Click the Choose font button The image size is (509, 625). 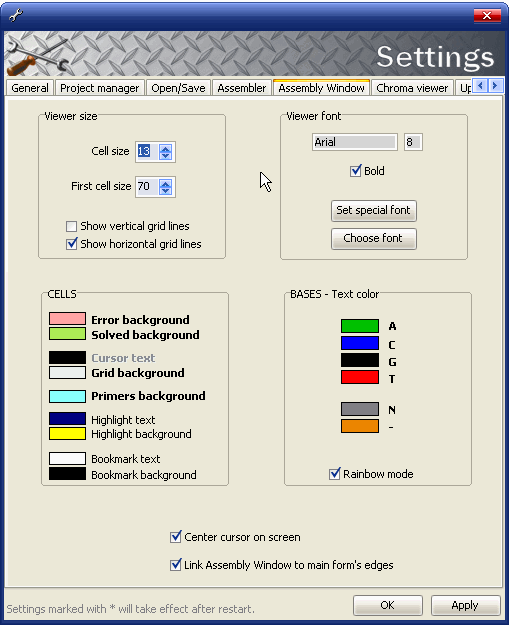[373, 238]
